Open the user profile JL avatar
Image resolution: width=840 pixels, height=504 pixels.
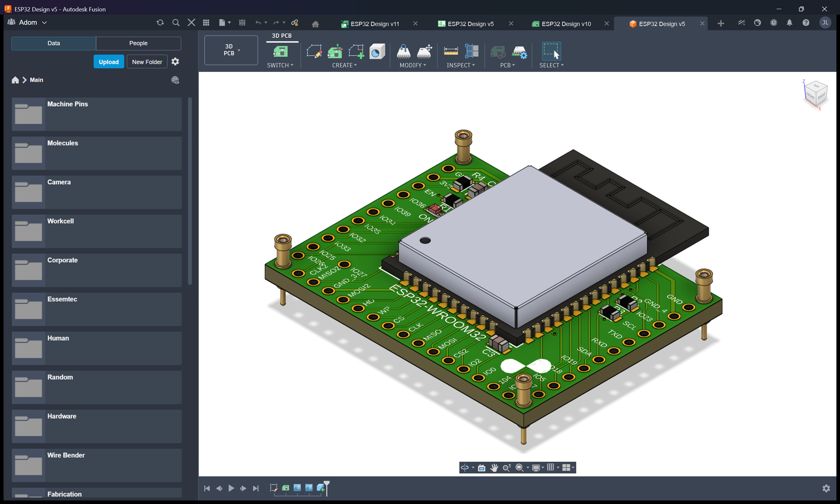pyautogui.click(x=825, y=22)
